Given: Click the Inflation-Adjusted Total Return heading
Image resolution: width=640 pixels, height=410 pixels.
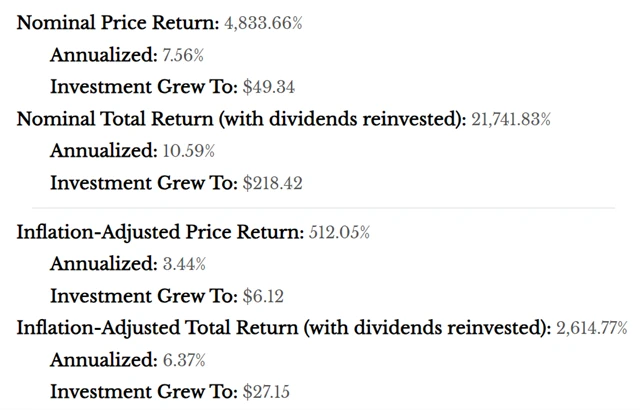Looking at the screenshot, I should [283, 327].
